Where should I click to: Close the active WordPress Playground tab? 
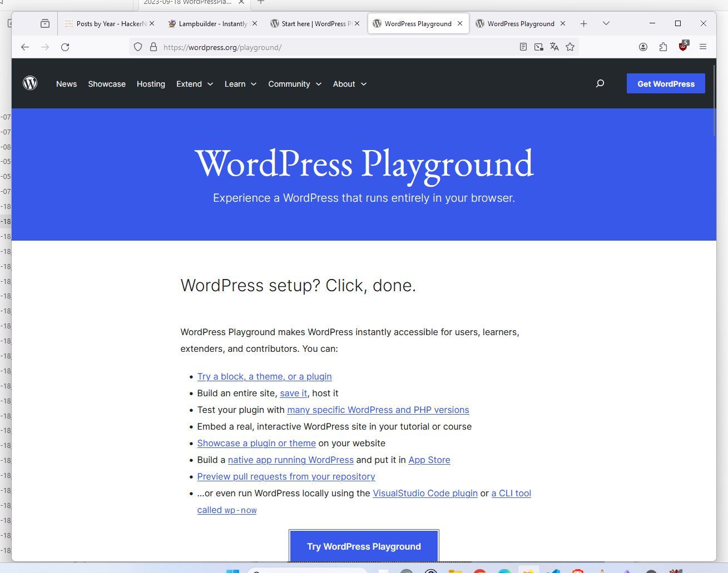click(460, 23)
